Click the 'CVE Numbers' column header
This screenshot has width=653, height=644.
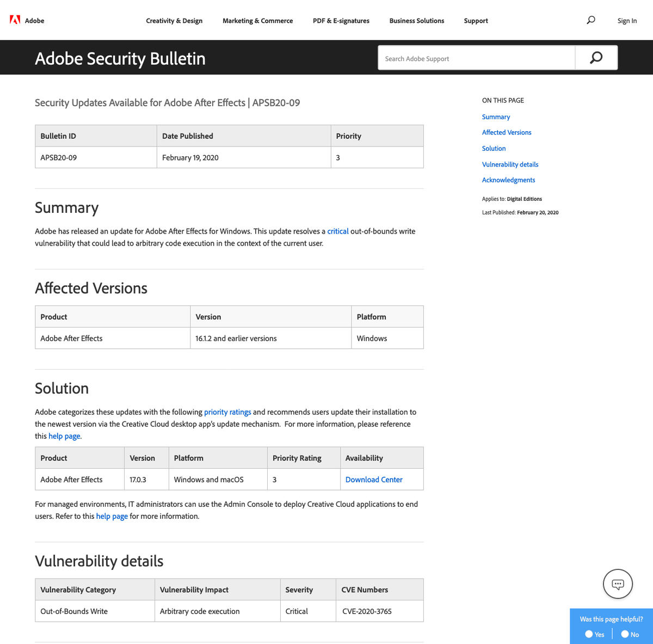(379, 590)
